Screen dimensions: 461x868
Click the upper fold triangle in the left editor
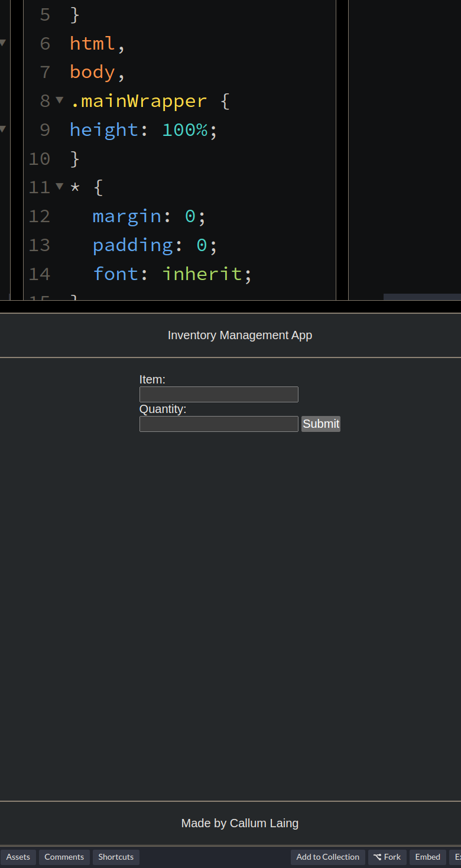(x=2, y=42)
